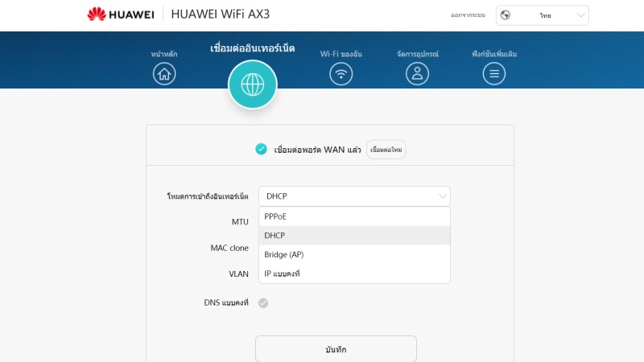
Task: Select PPPoE from the mode list
Action: tap(354, 216)
